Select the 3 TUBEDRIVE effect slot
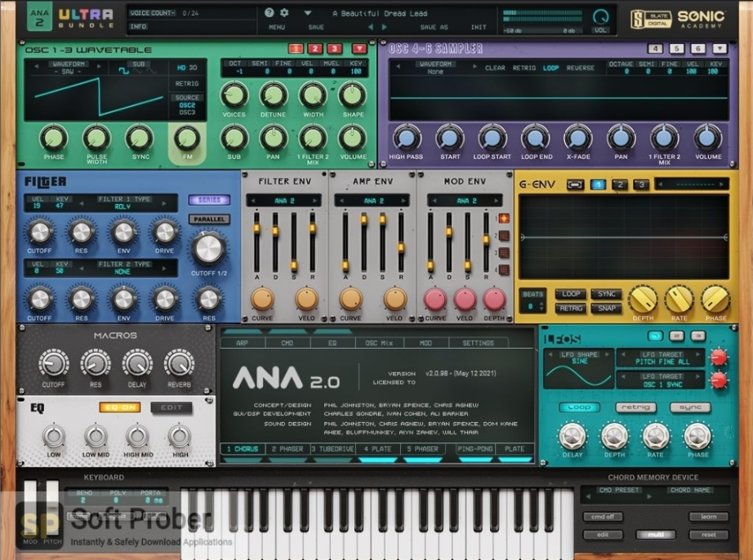Screen dimensions: 753x560 click(332, 449)
